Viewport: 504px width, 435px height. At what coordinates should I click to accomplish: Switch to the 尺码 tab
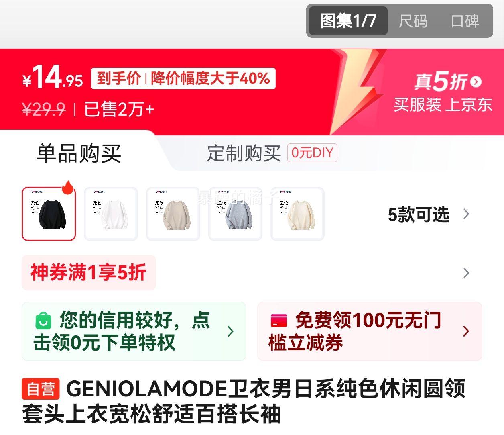tap(413, 21)
